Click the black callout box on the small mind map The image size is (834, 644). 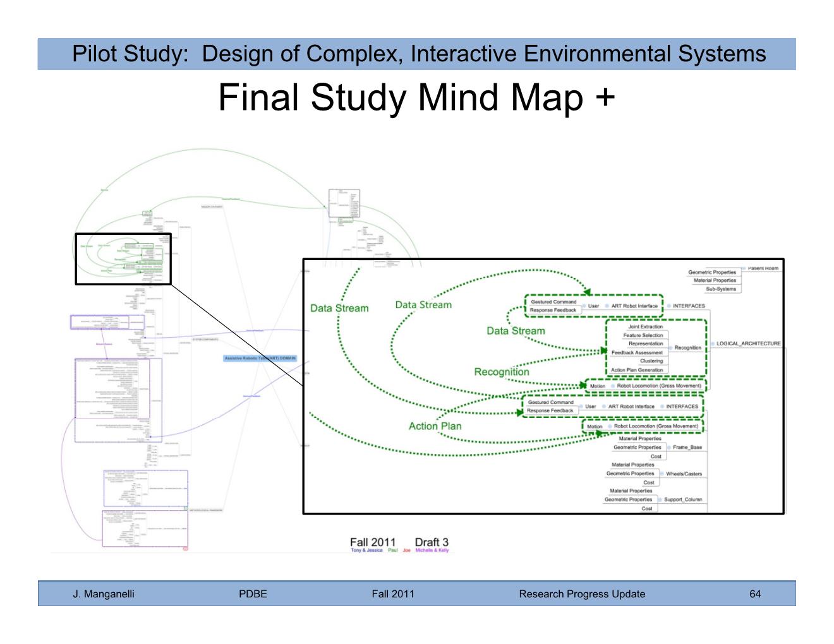123,259
